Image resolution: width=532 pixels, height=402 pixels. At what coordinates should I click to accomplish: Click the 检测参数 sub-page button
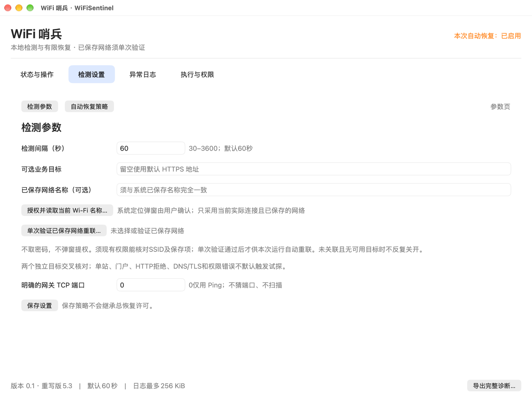pyautogui.click(x=40, y=106)
